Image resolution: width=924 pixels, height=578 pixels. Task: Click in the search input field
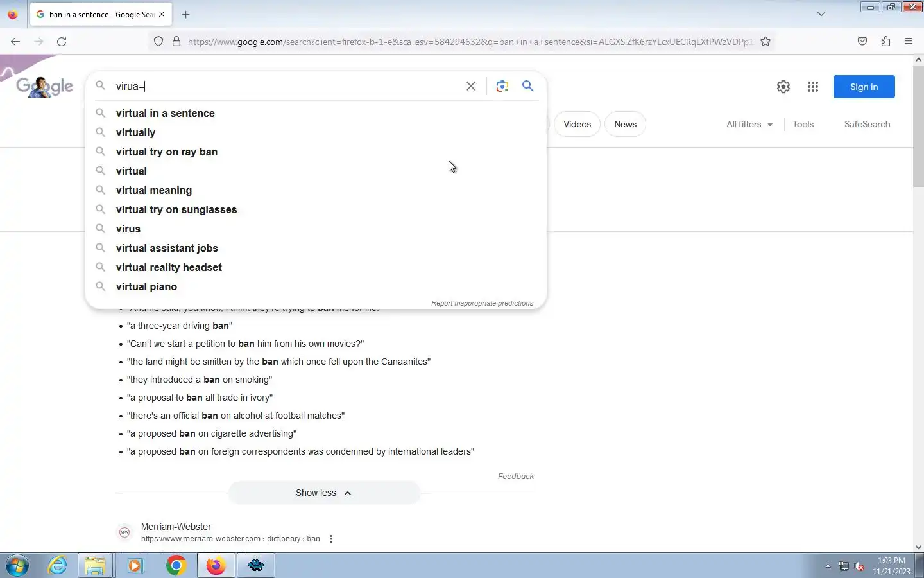click(x=286, y=86)
